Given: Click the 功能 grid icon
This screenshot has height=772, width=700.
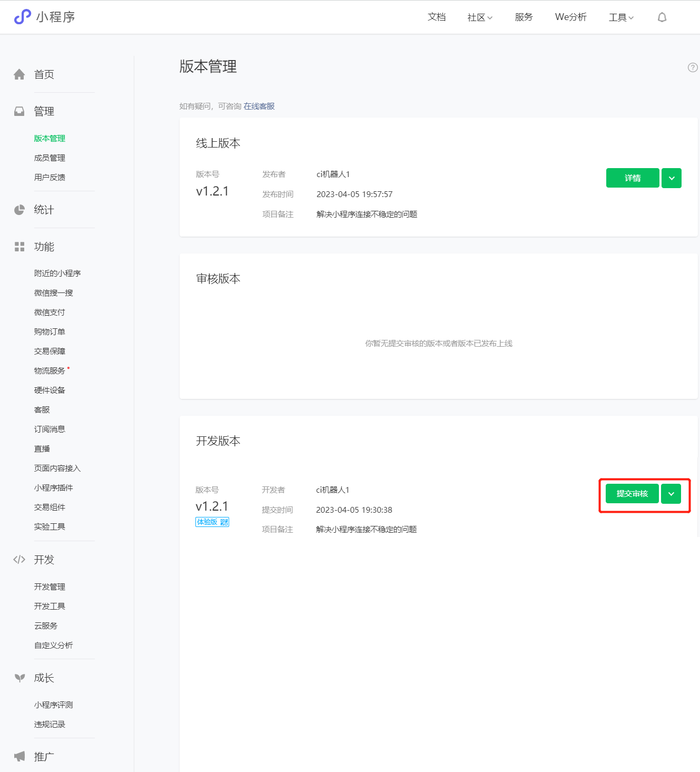Looking at the screenshot, I should click(x=19, y=247).
